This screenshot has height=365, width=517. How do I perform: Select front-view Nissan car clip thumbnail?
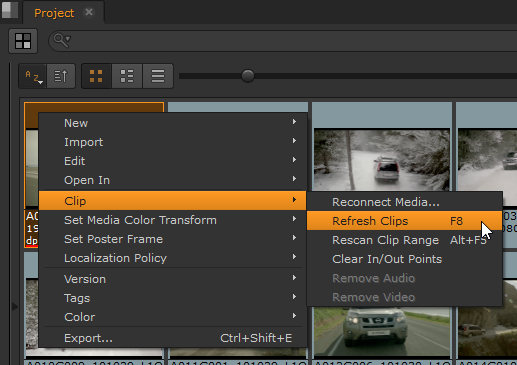pos(382,332)
